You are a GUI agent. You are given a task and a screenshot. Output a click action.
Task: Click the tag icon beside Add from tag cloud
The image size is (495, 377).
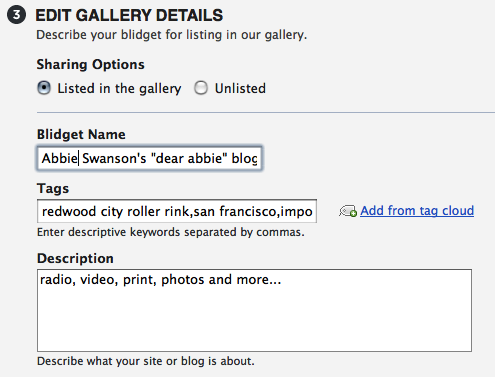[348, 211]
